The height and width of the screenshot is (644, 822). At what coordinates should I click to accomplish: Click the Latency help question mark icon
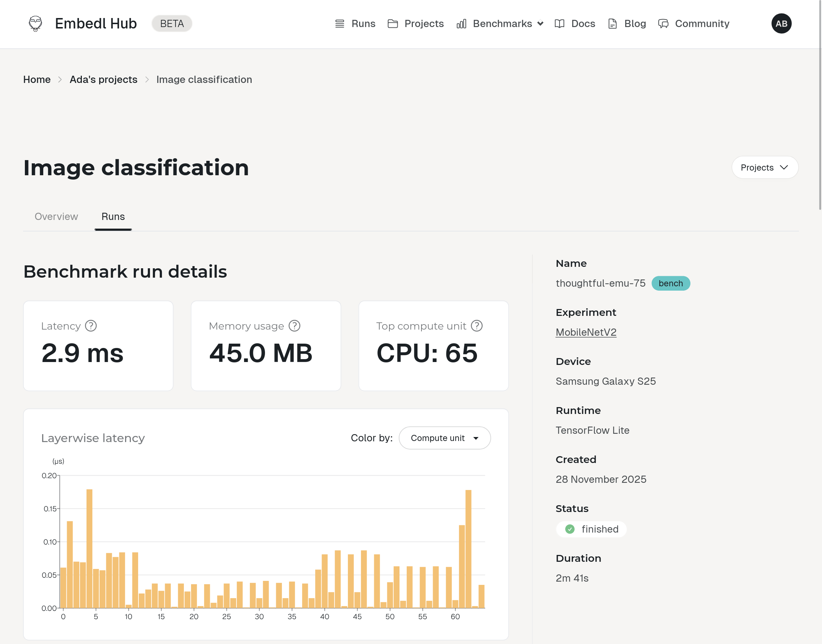(91, 326)
